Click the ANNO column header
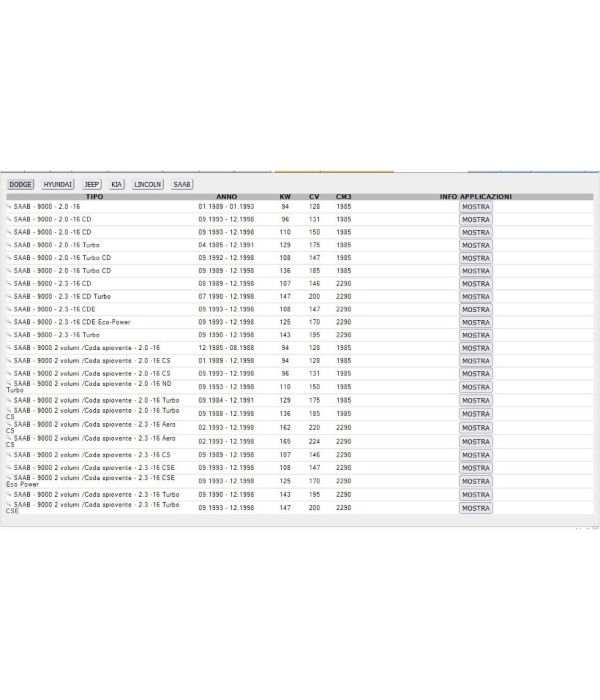600x700 pixels. tap(227, 197)
